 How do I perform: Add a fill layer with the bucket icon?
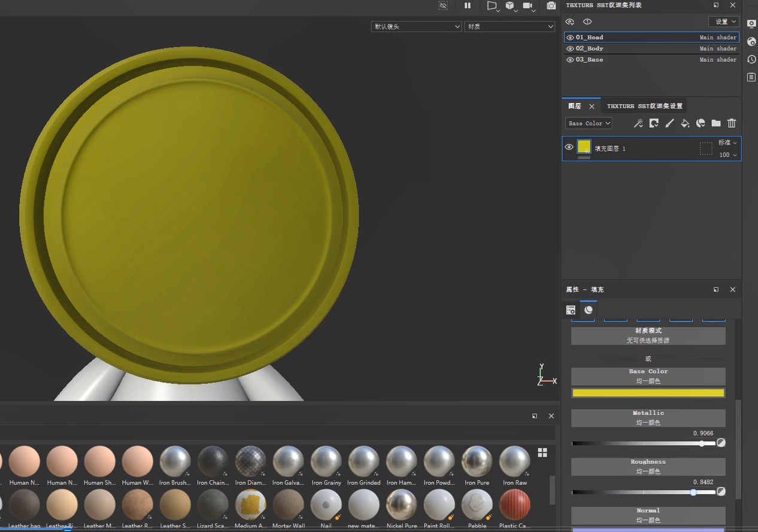pos(685,123)
